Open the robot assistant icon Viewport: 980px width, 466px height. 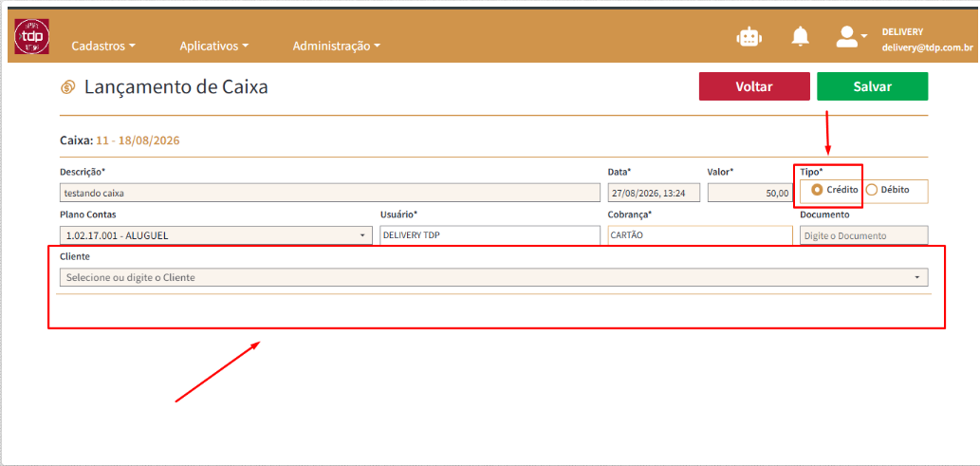pos(749,37)
